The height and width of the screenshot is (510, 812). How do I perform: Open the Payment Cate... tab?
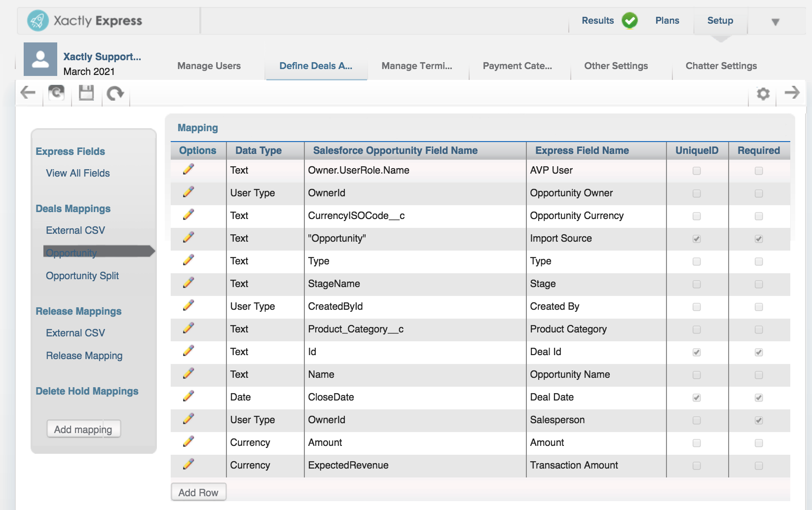coord(517,66)
